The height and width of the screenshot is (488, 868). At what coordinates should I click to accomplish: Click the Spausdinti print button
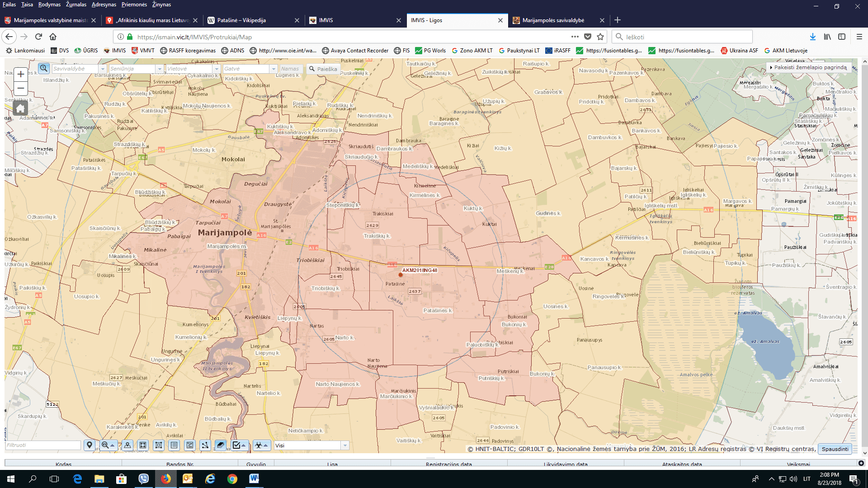[x=835, y=449]
